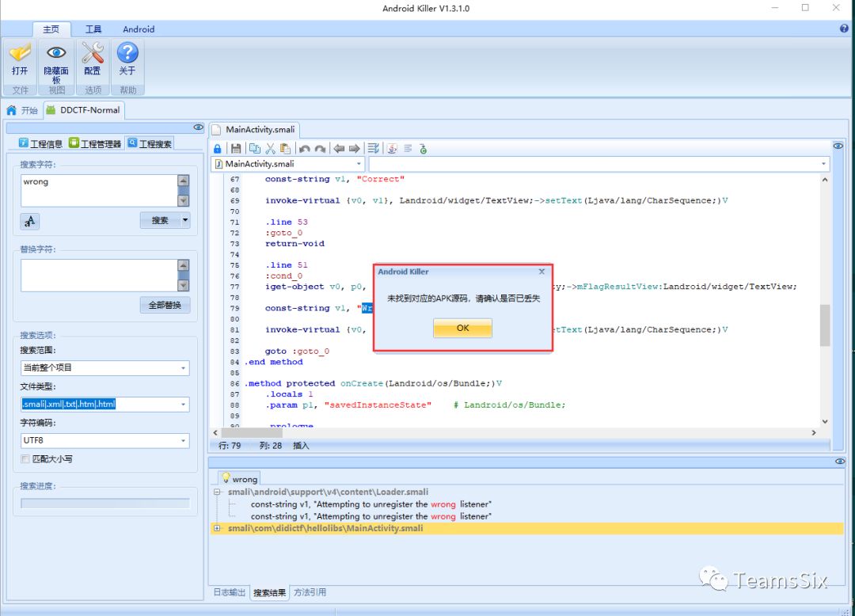Select the Android ribbon tab

139,29
